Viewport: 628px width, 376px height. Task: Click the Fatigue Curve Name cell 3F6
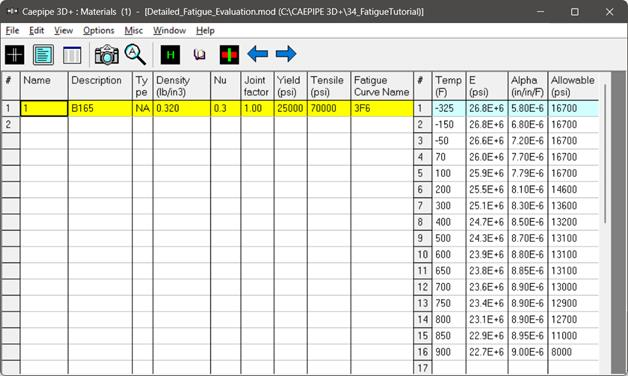point(382,109)
